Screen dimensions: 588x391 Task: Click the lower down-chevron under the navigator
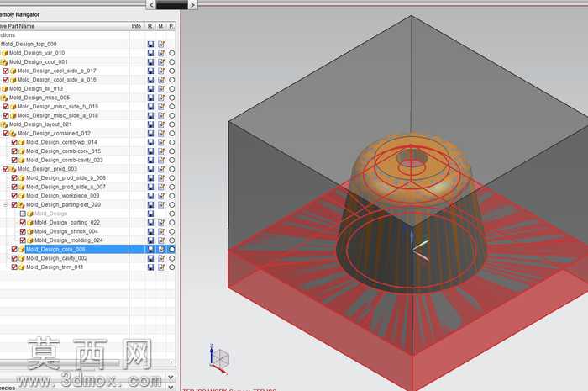[x=171, y=387]
